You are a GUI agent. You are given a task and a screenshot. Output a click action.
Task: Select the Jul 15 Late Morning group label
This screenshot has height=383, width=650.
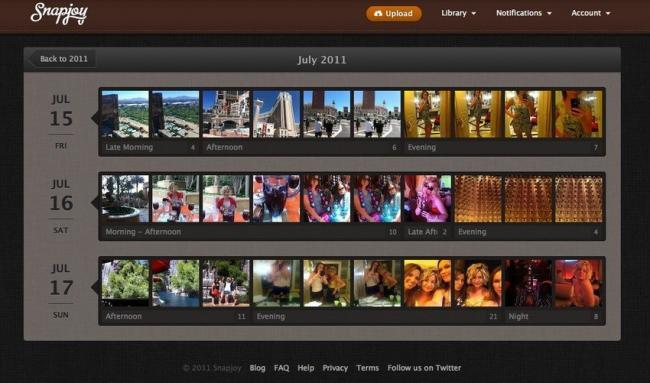point(129,147)
